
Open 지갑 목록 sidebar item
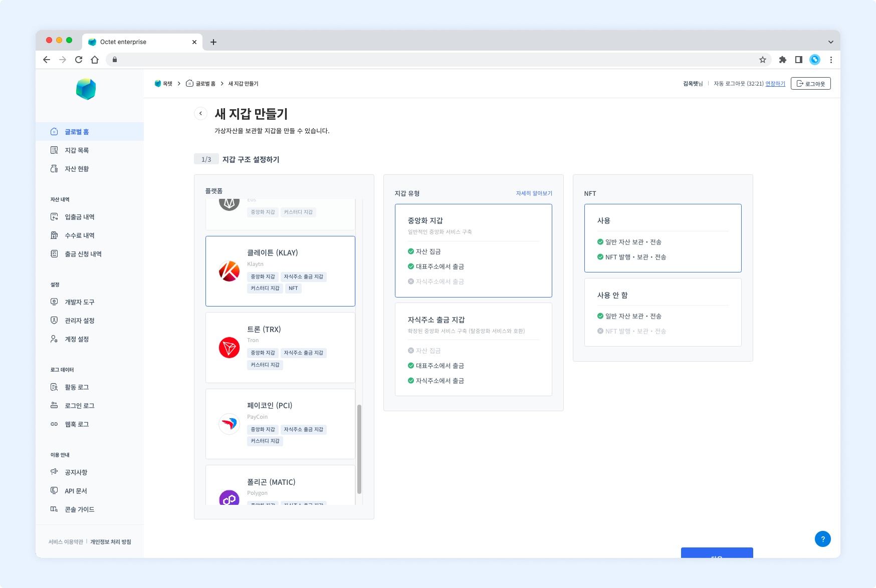coord(90,150)
